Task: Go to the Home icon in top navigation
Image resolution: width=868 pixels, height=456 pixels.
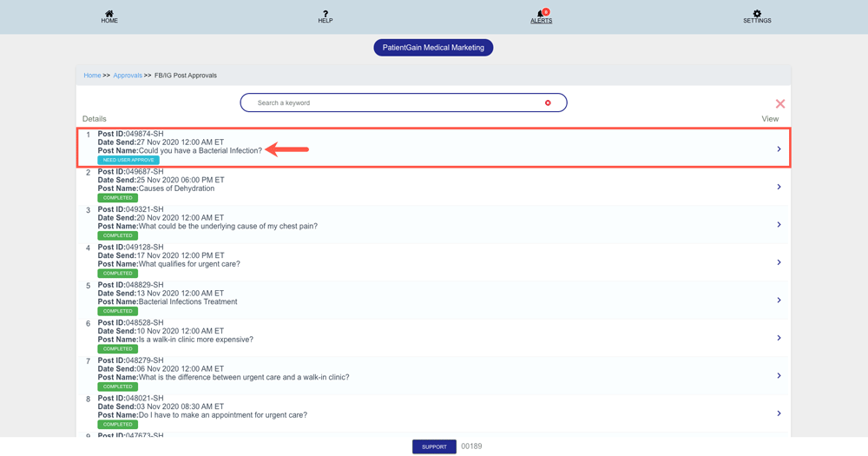Action: point(109,13)
